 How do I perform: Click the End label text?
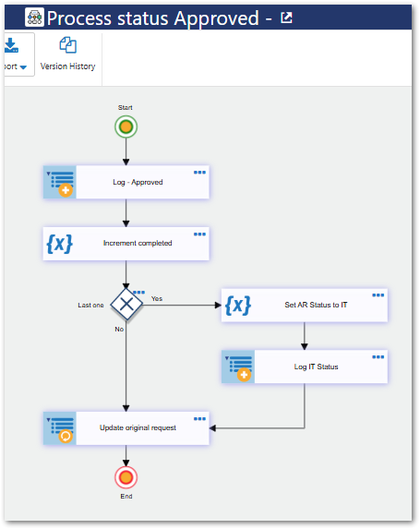tap(126, 497)
